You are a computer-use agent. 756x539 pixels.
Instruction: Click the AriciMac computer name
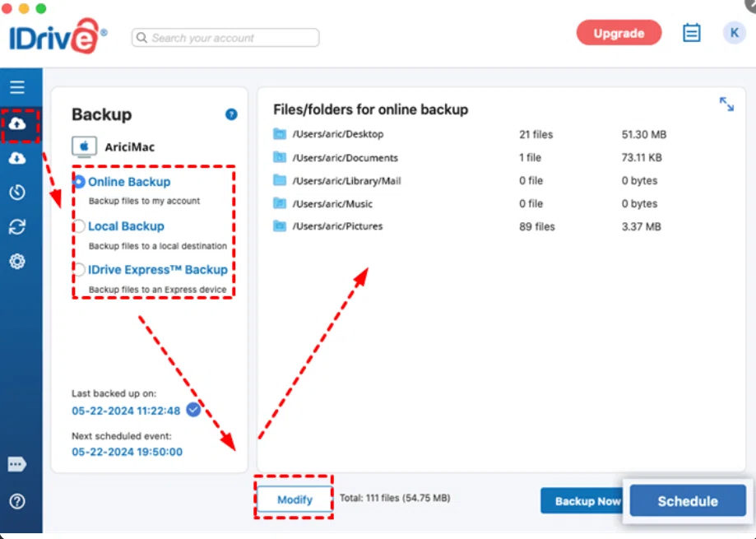130,147
